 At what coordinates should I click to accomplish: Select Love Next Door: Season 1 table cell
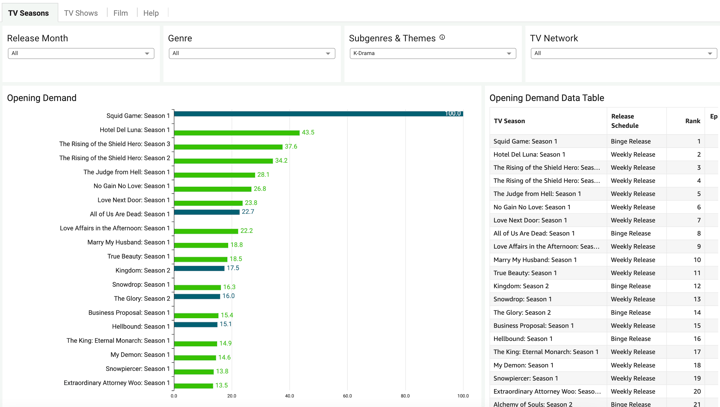(x=548, y=220)
